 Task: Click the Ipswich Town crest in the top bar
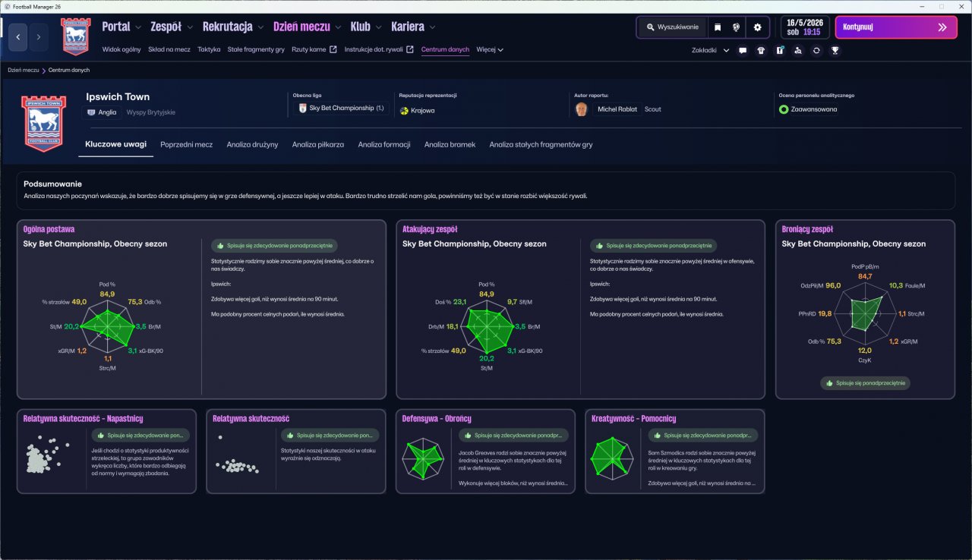[x=76, y=36]
